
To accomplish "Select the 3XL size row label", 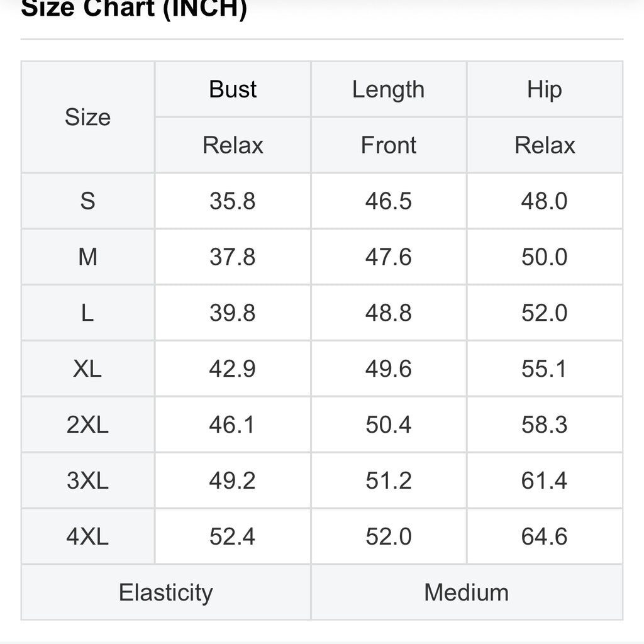I will tap(88, 480).
